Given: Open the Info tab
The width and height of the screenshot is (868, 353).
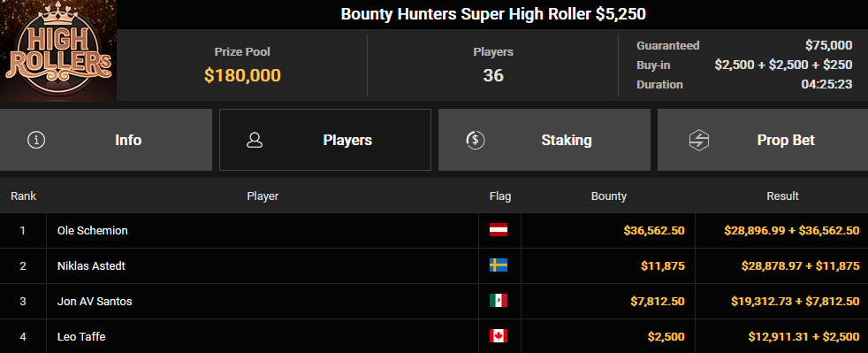Looking at the screenshot, I should click(106, 140).
